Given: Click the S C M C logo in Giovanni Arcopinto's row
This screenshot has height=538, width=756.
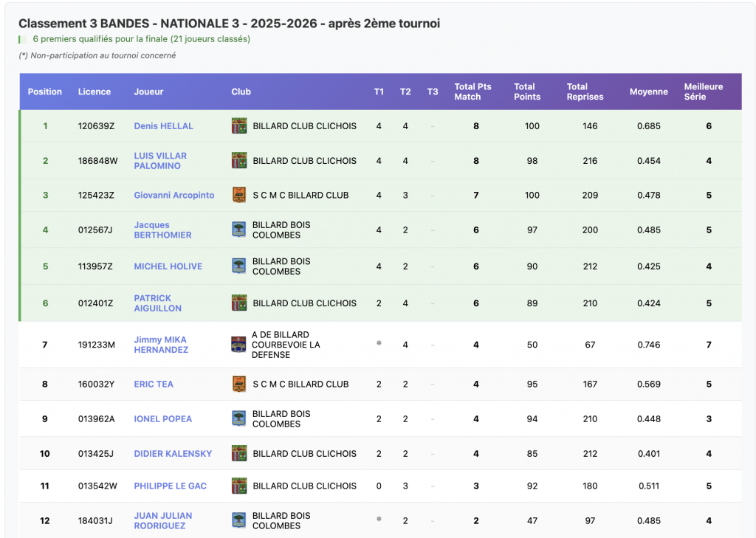Looking at the screenshot, I should click(x=239, y=195).
